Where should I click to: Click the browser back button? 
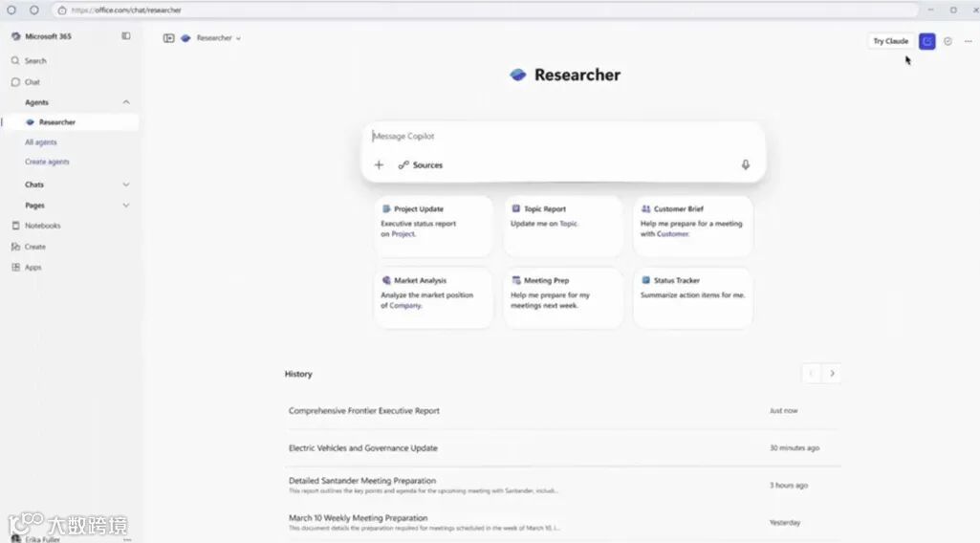[11, 10]
